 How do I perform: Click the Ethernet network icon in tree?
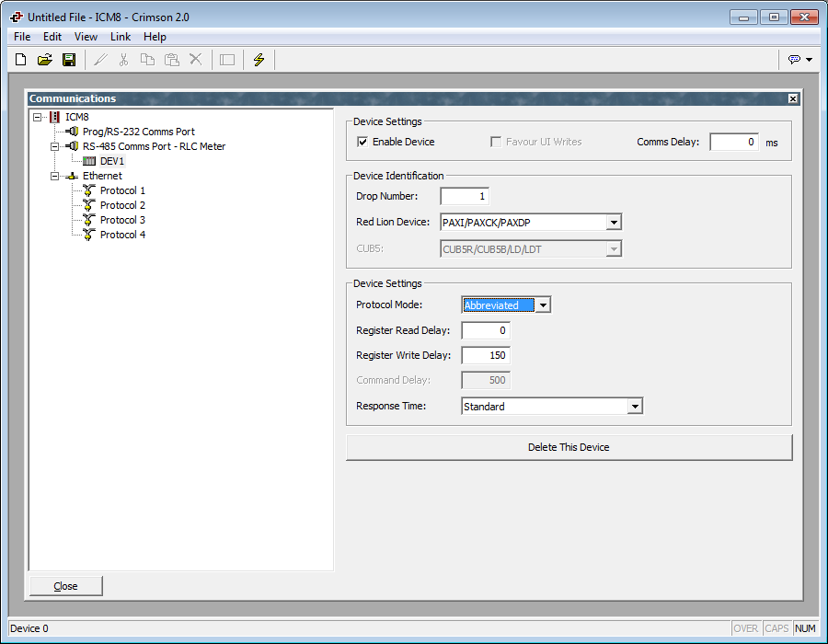(x=72, y=176)
